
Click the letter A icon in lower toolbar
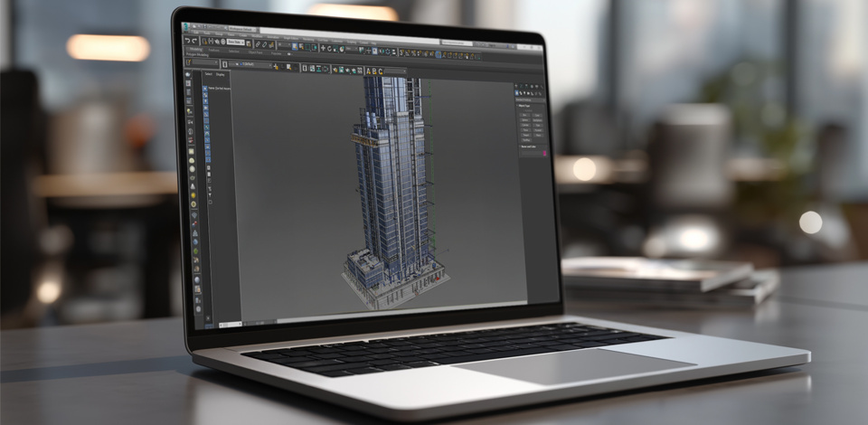[x=368, y=71]
